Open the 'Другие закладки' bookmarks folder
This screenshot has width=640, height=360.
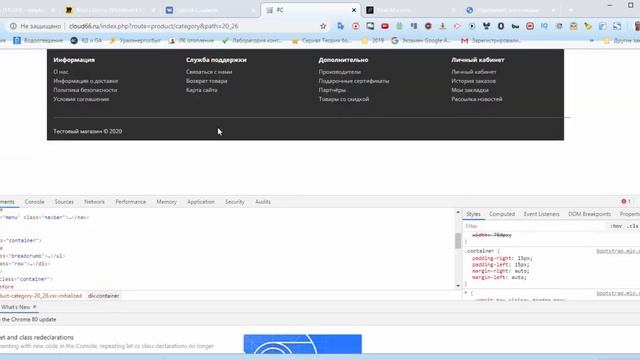(x=621, y=40)
